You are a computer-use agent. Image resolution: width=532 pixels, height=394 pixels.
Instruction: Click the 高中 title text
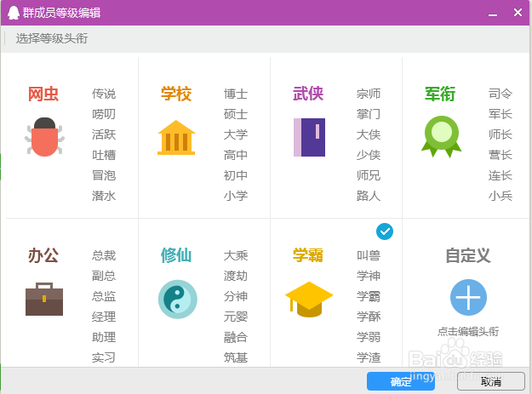(236, 155)
